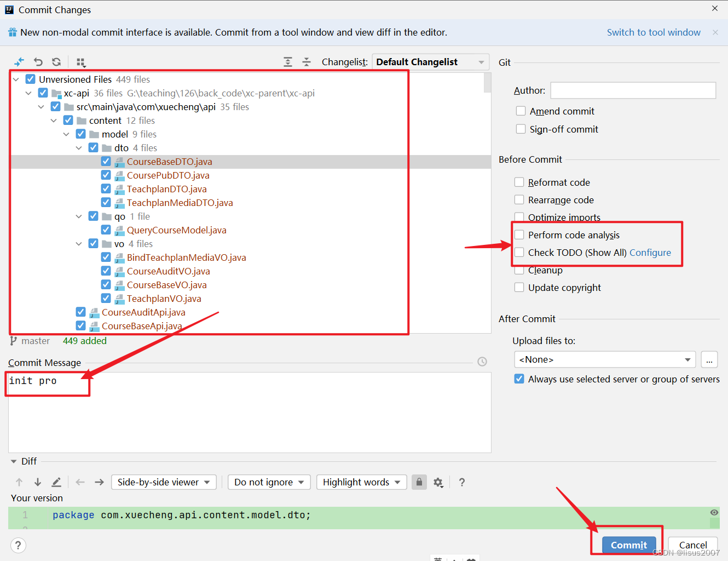Collapse the xc-api folder node
The width and height of the screenshot is (728, 561).
[x=28, y=93]
